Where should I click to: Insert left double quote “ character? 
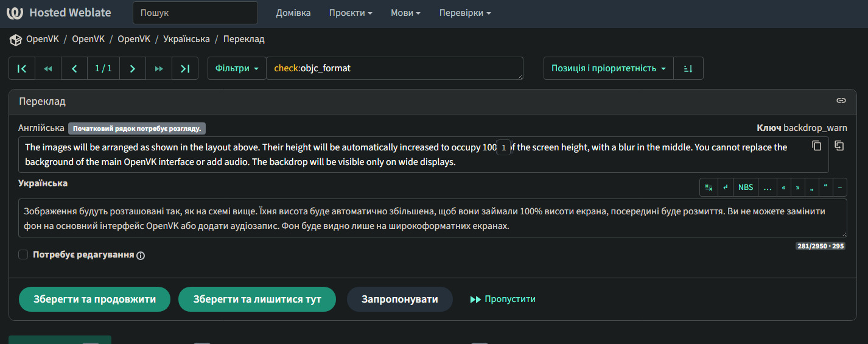pyautogui.click(x=826, y=188)
